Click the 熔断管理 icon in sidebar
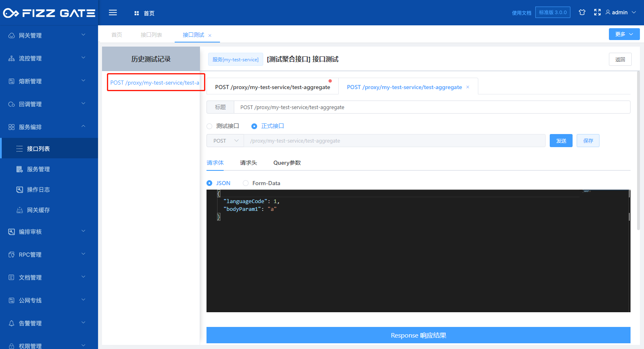644x349 pixels. tap(11, 81)
